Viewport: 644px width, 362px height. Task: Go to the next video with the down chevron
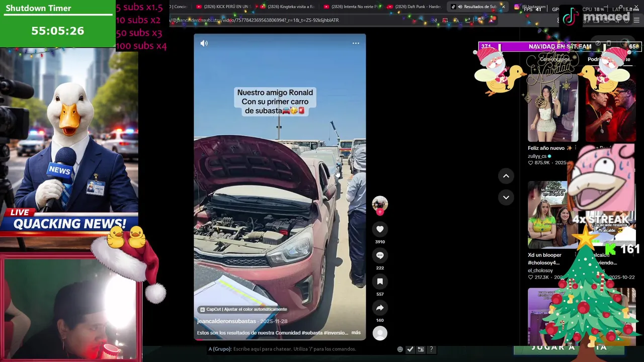tap(506, 198)
